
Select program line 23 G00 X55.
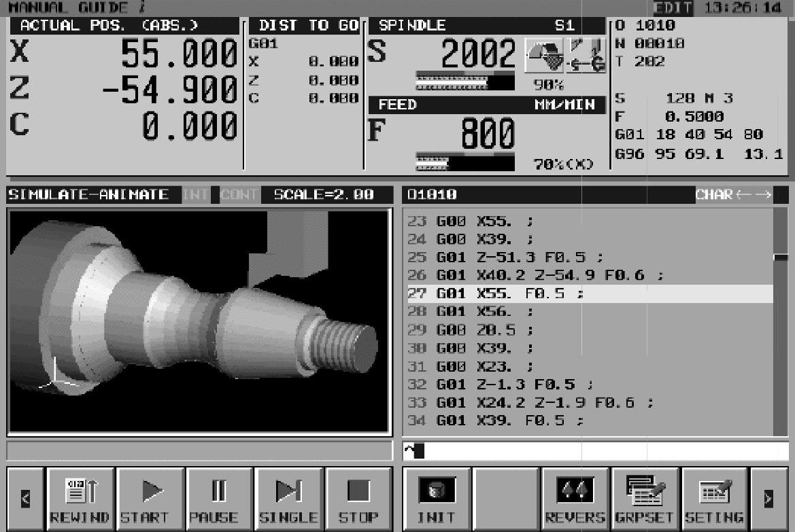click(590, 221)
